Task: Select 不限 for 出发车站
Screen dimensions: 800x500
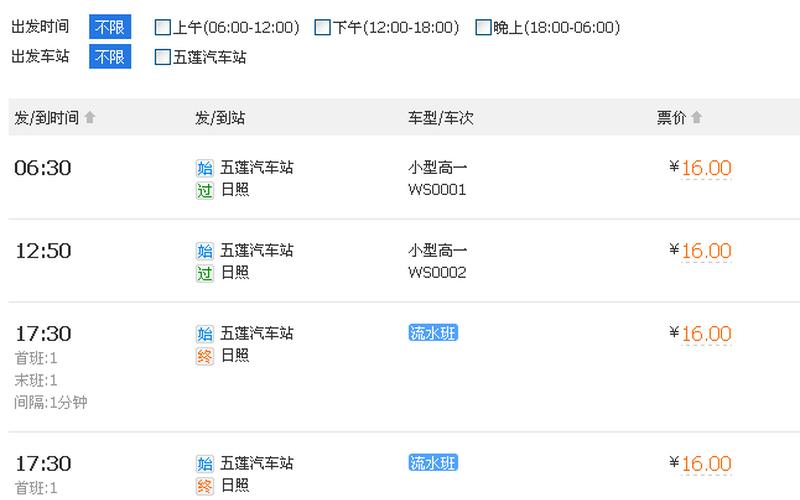Action: tap(110, 57)
